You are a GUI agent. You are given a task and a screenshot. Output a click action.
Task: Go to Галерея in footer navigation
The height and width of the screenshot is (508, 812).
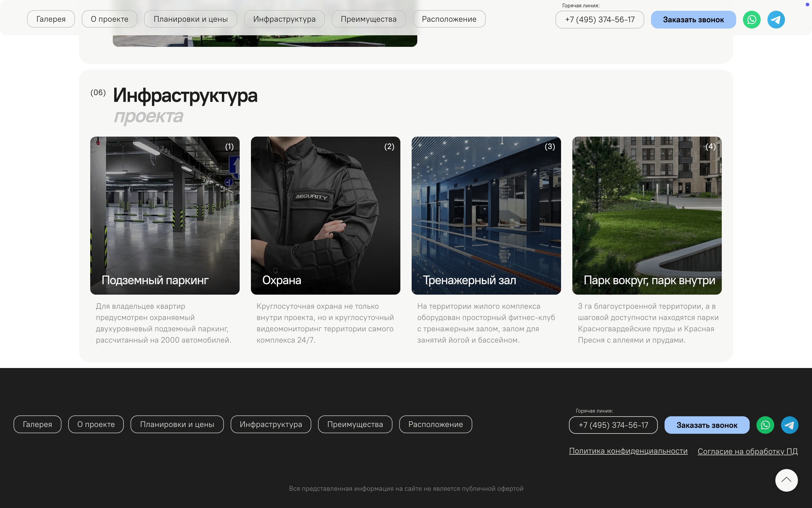pyautogui.click(x=37, y=424)
